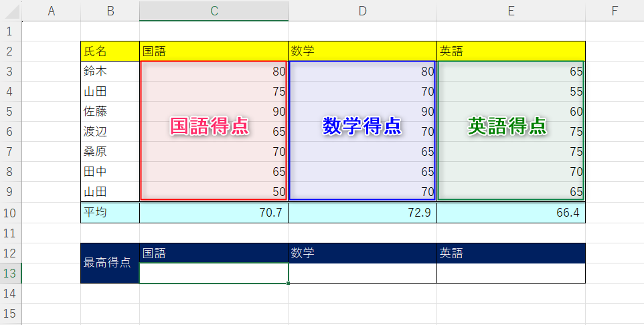Select the 山田 name cell in row 9
The width and height of the screenshot is (644, 325).
110,192
